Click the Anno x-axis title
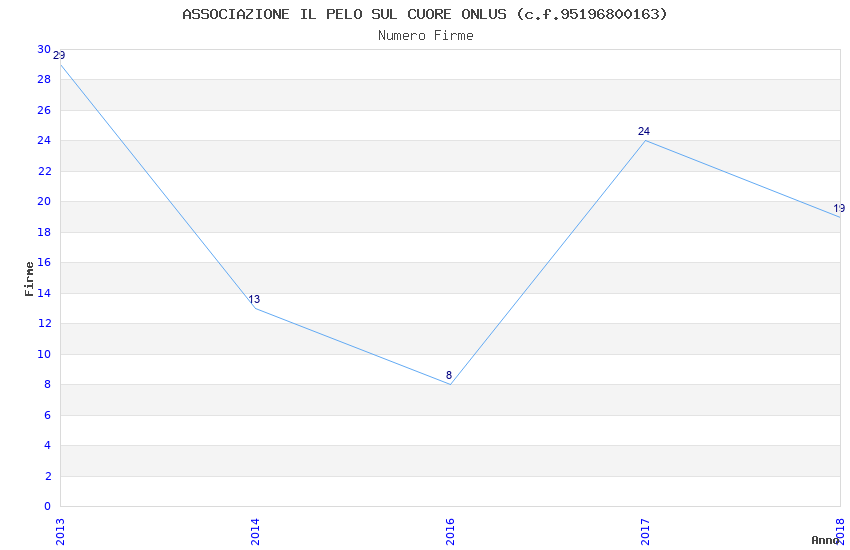850x550 pixels. [x=825, y=540]
